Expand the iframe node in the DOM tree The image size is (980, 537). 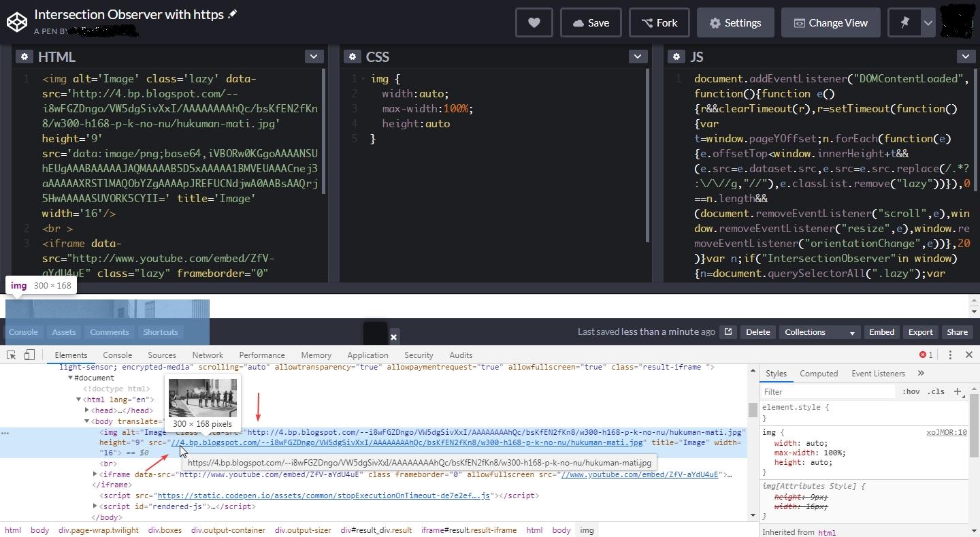click(95, 474)
